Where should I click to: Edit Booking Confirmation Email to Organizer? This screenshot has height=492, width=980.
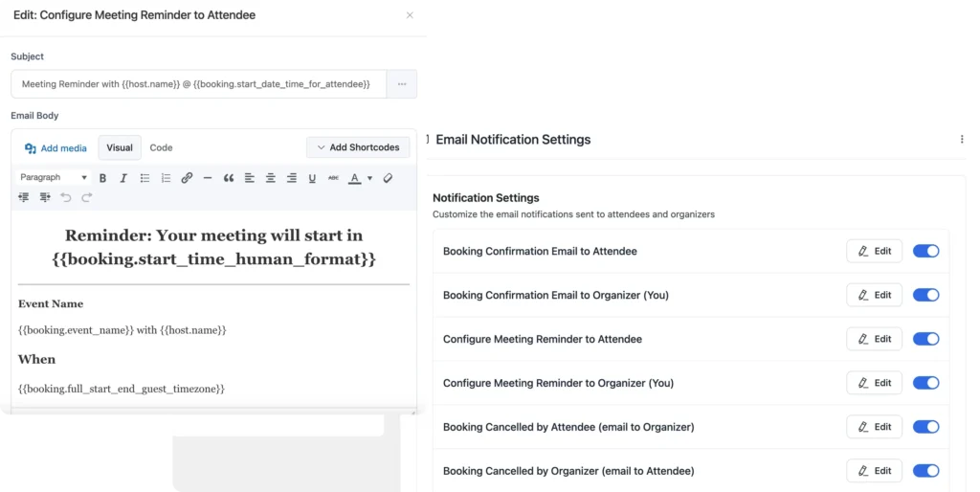click(x=874, y=295)
